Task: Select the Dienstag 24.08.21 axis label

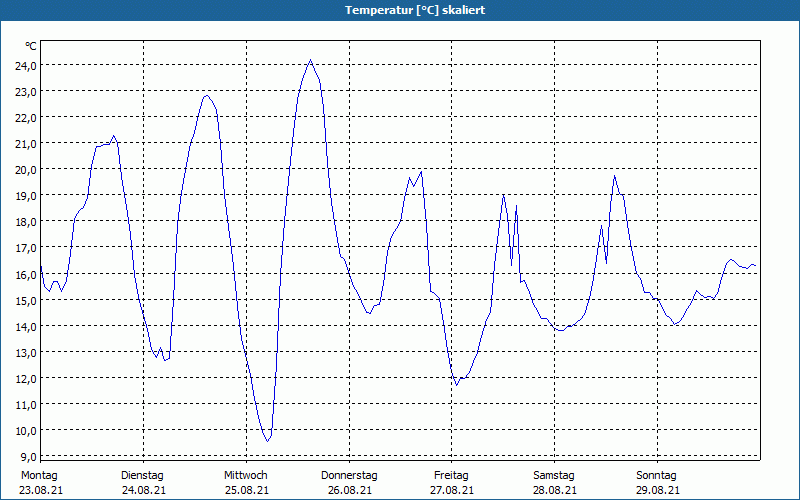Action: (x=143, y=483)
